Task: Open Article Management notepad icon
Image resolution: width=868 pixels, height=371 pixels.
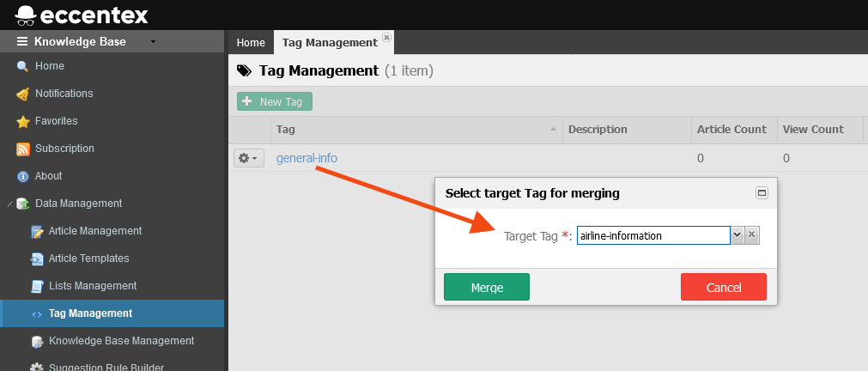Action: (37, 232)
